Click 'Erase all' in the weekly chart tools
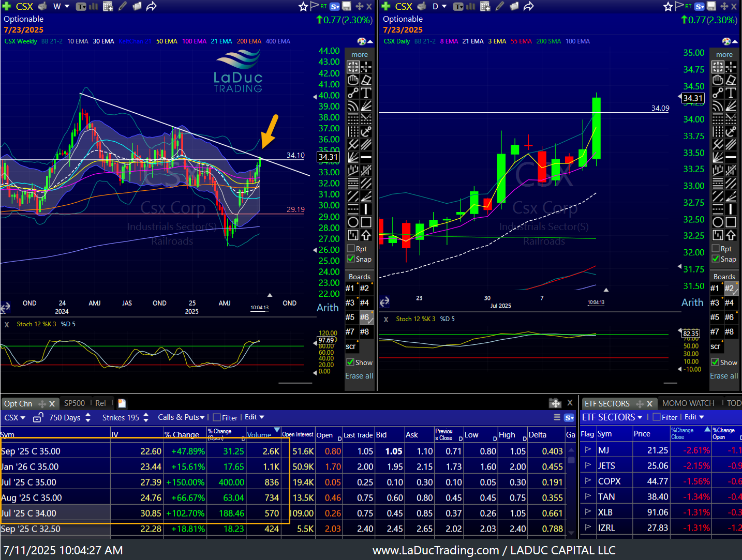 click(x=359, y=376)
